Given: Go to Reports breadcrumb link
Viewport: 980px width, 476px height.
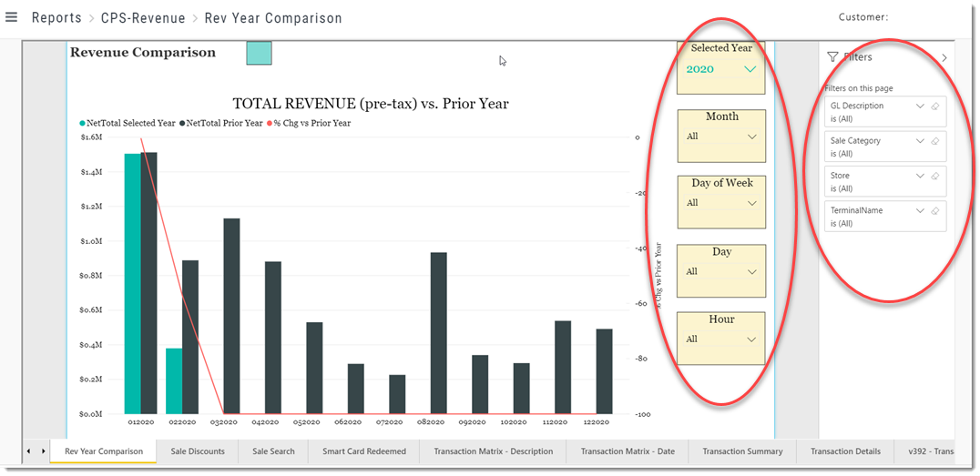Looking at the screenshot, I should [x=56, y=18].
